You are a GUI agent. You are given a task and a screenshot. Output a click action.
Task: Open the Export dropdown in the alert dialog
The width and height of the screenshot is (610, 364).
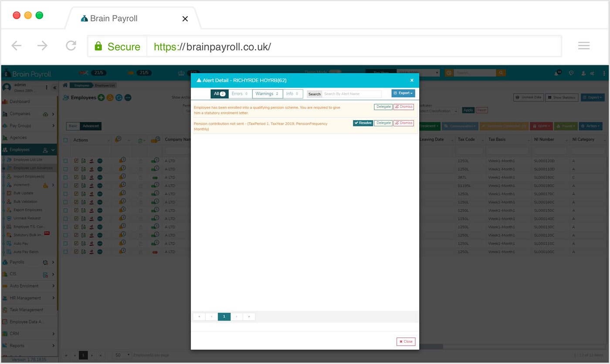(403, 93)
